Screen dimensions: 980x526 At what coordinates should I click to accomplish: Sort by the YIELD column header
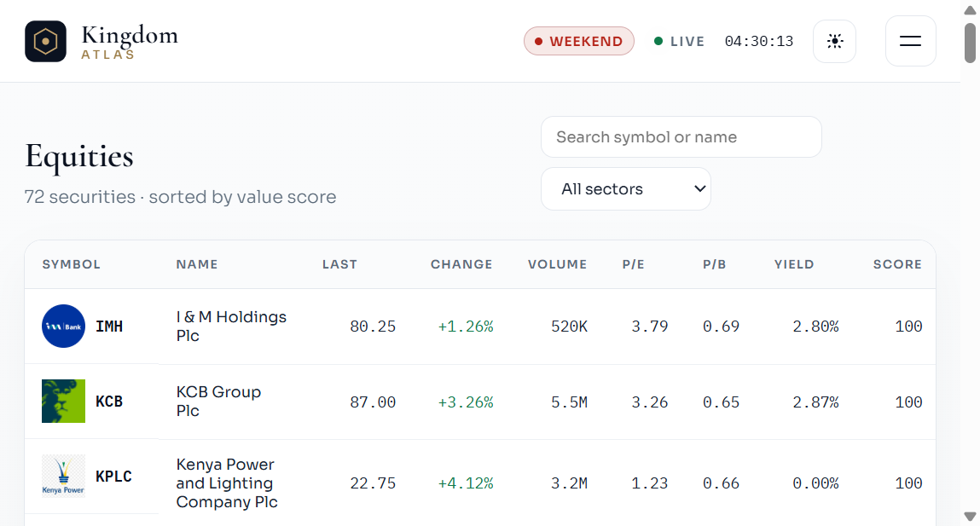(x=794, y=264)
